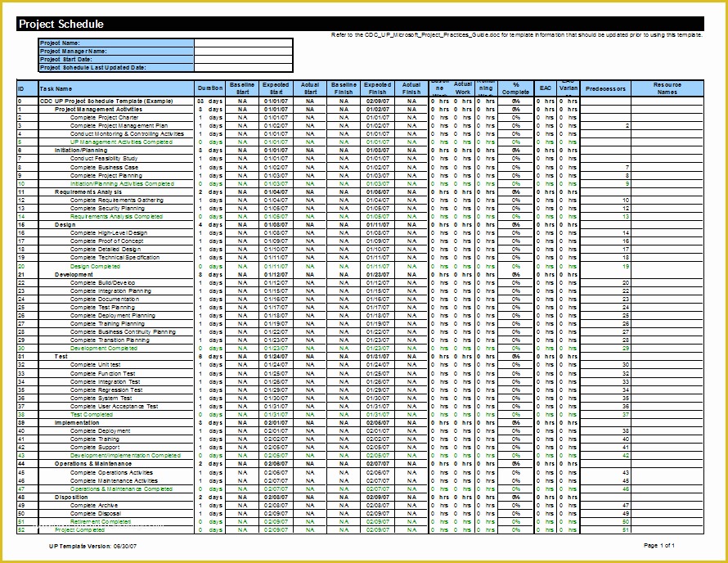
Task: Click the 'Requirements Analysis' summary task
Action: 88,191
